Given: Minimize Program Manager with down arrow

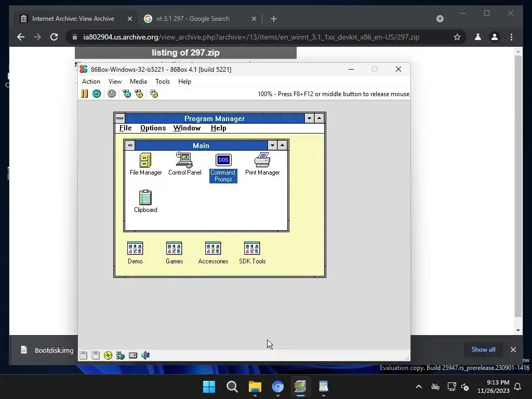Looking at the screenshot, I should click(x=309, y=118).
